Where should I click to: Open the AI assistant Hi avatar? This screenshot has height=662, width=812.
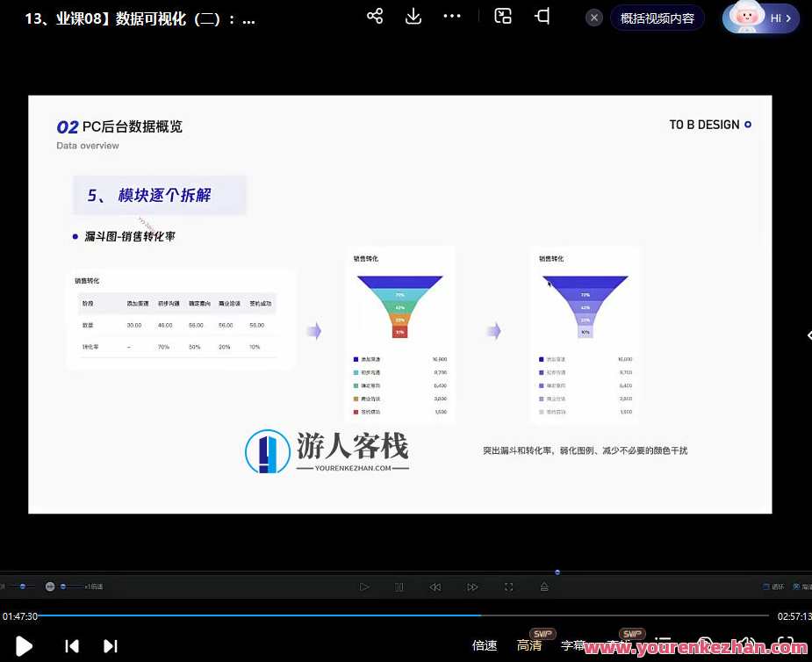click(x=746, y=18)
